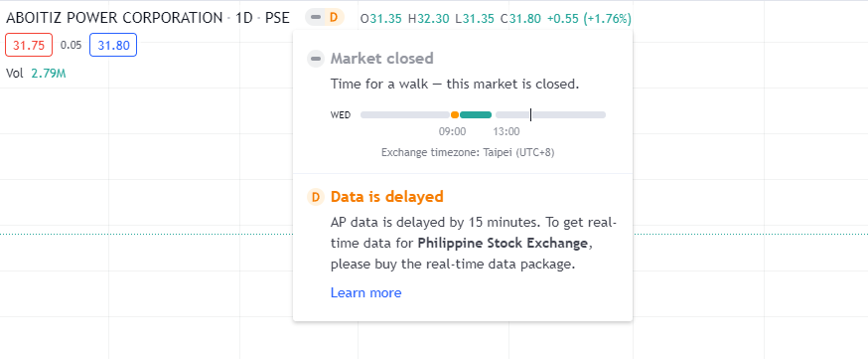Click the grey Market closed icon in popup

316,58
